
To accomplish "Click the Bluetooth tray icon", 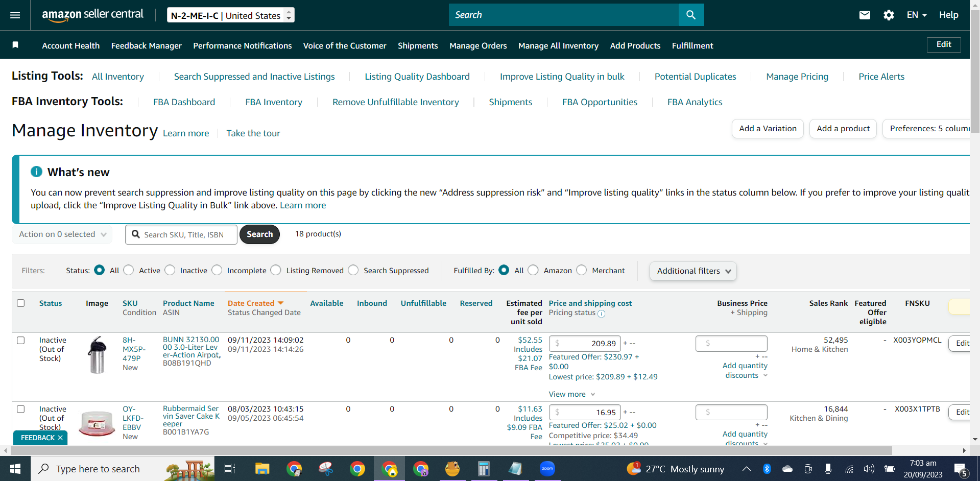I will pyautogui.click(x=767, y=469).
